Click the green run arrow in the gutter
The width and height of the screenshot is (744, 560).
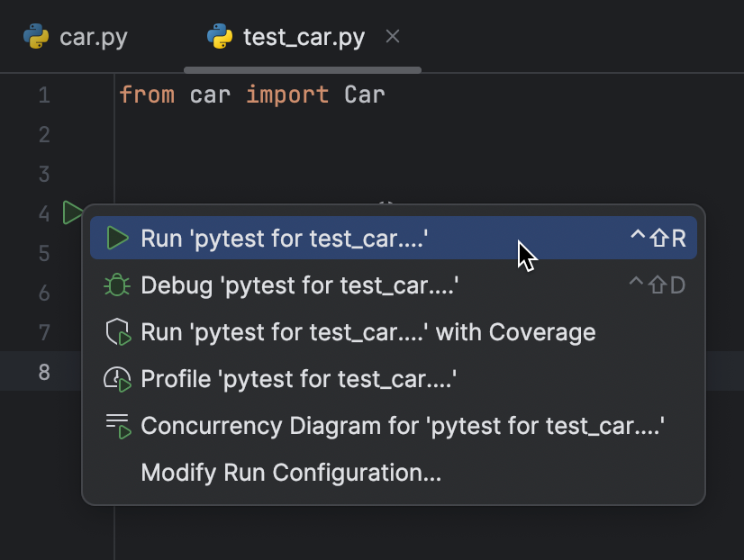[73, 213]
